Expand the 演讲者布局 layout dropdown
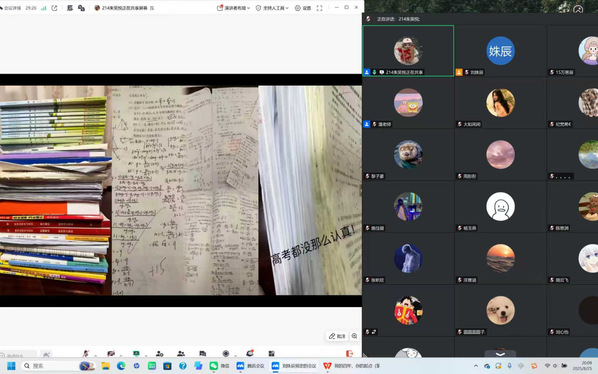 233,8
